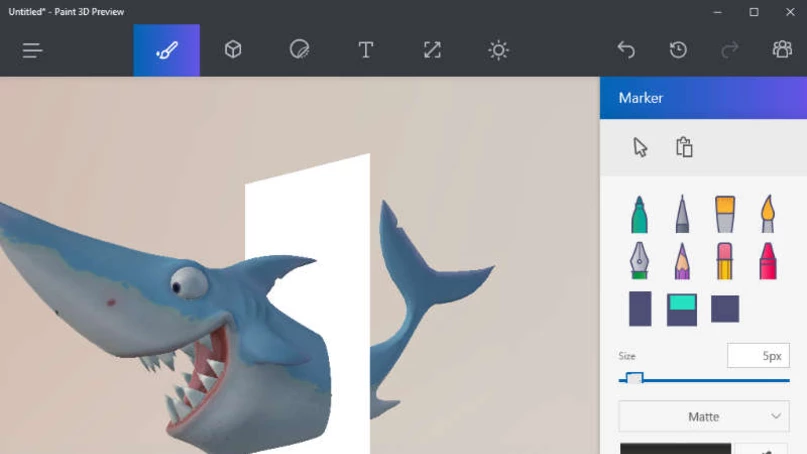Maximize the Paint 3D window
The image size is (807, 454).
[x=753, y=12]
